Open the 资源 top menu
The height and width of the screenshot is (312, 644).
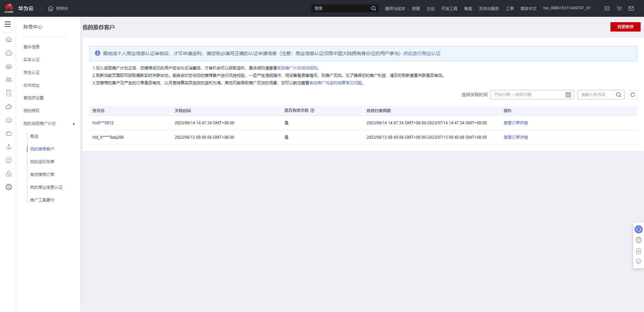(416, 8)
